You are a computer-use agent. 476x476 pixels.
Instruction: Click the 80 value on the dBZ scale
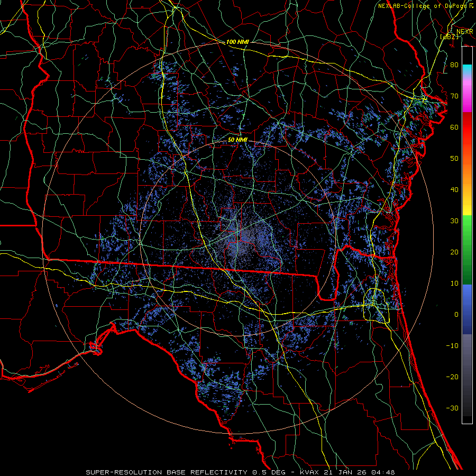(454, 65)
